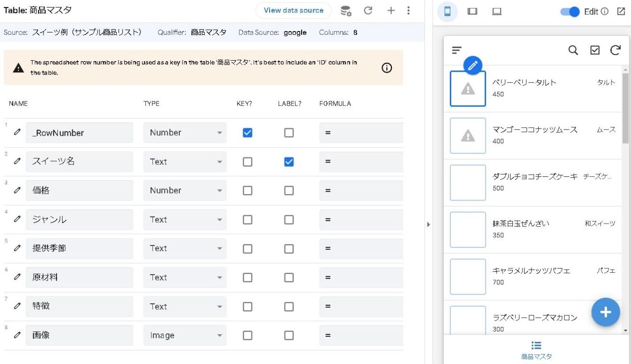Open the sort and filter options in preview

click(x=457, y=50)
